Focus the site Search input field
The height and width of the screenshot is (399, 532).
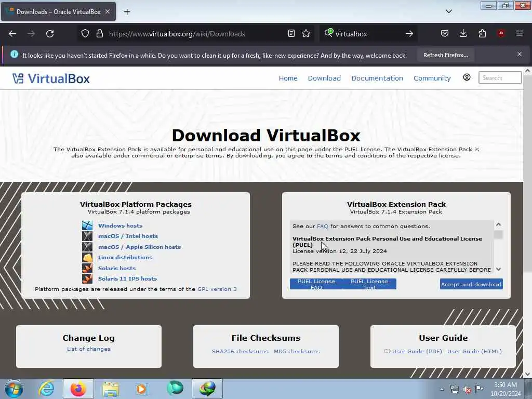click(500, 78)
